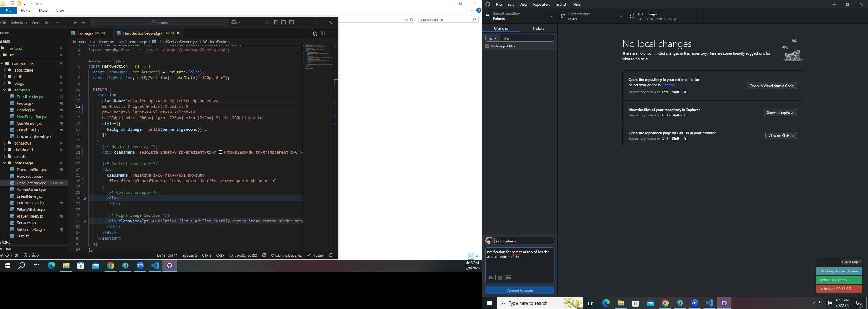The height and width of the screenshot is (309, 868).
Task: Open GitHub Desktop repository menu
Action: 542,5
